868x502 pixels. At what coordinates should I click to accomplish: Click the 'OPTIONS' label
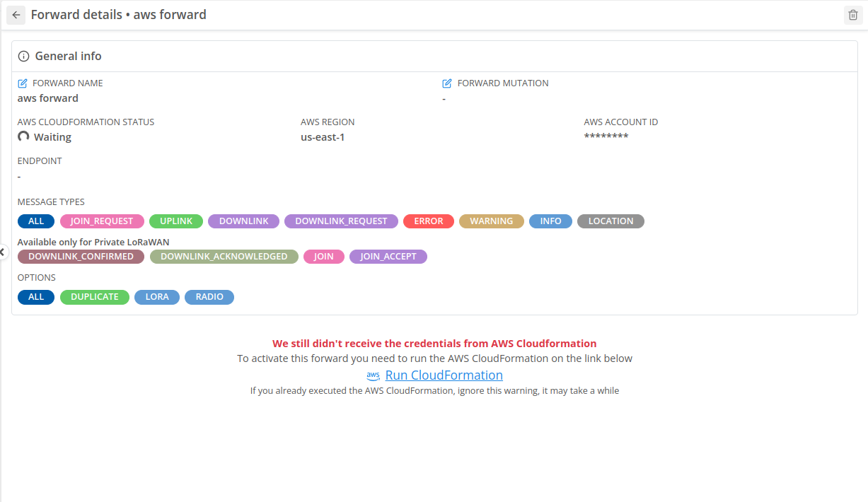[x=37, y=278]
